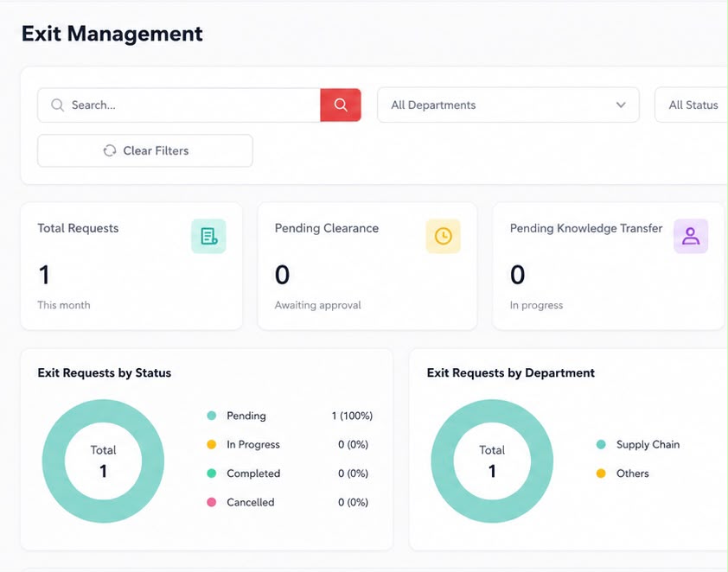The width and height of the screenshot is (728, 572).
Task: Click the 'In progress' caption
Action: 536,305
